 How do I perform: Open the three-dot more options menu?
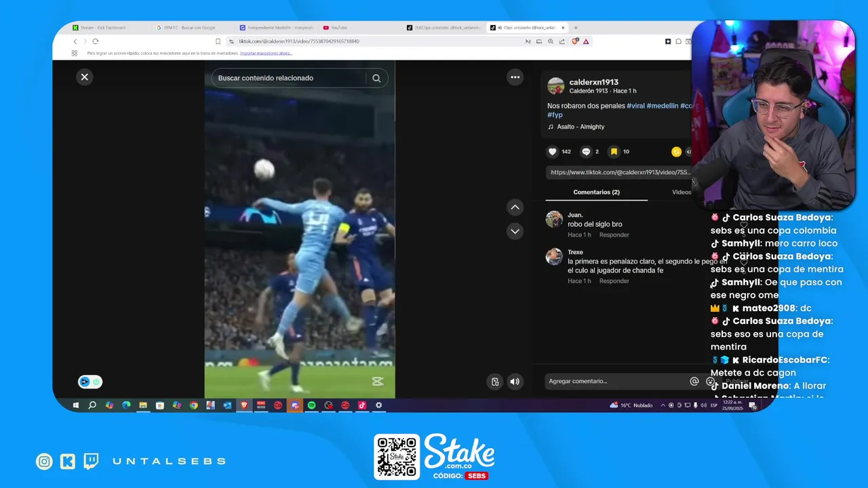tap(515, 77)
